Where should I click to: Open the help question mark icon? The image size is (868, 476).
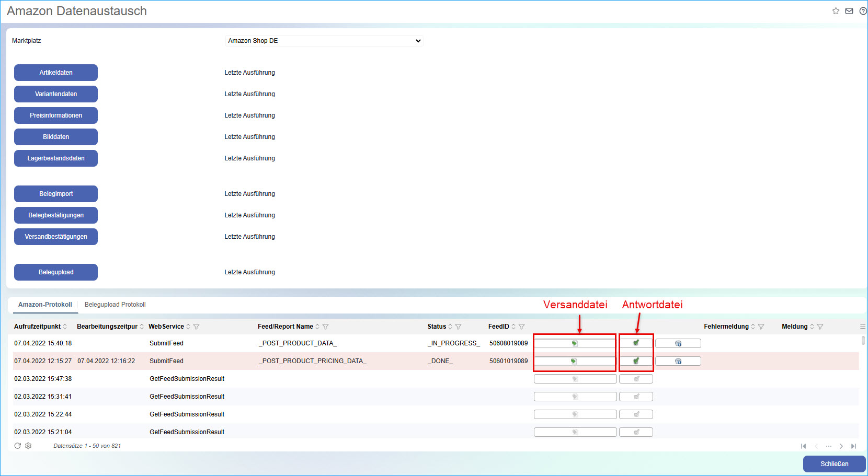863,11
